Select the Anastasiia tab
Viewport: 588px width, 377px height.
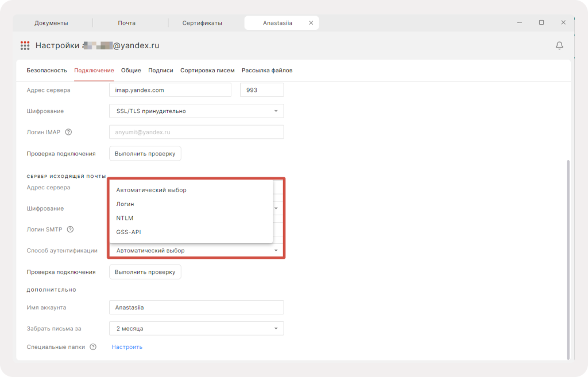277,23
